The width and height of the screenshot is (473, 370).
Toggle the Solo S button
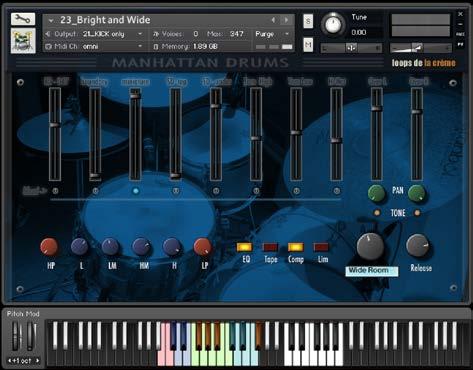pos(308,21)
